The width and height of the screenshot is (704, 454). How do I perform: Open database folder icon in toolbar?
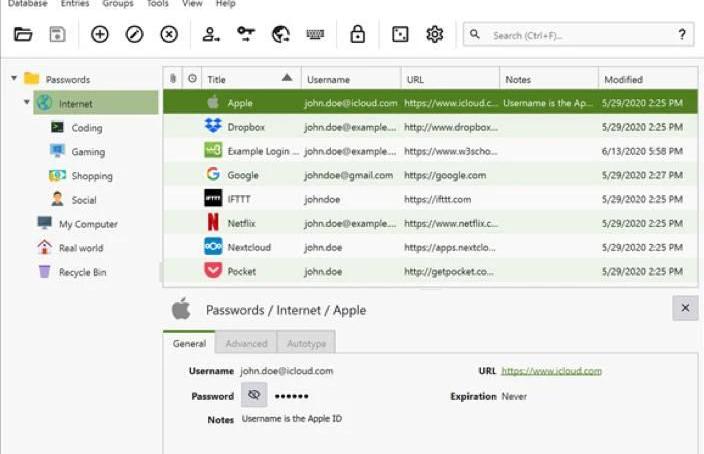tap(23, 35)
